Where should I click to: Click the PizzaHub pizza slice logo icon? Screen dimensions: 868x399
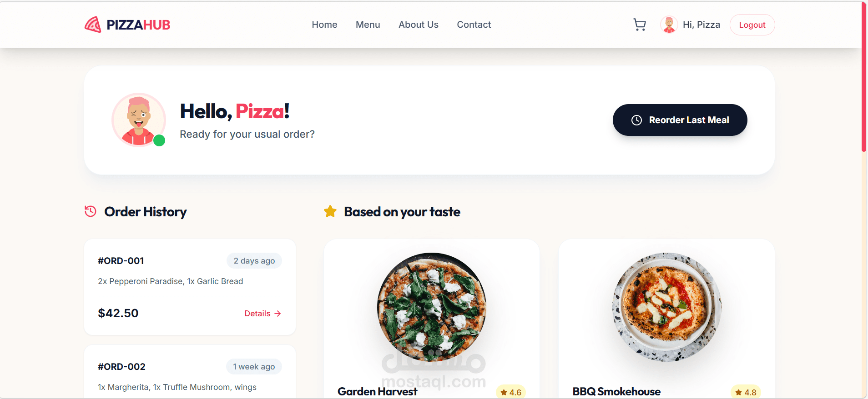tap(93, 25)
